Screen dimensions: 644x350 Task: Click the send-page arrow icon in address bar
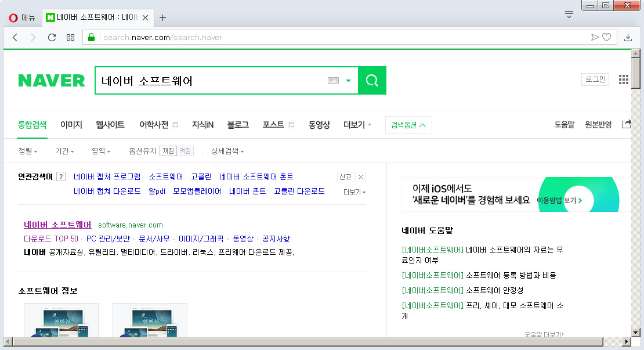[594, 37]
